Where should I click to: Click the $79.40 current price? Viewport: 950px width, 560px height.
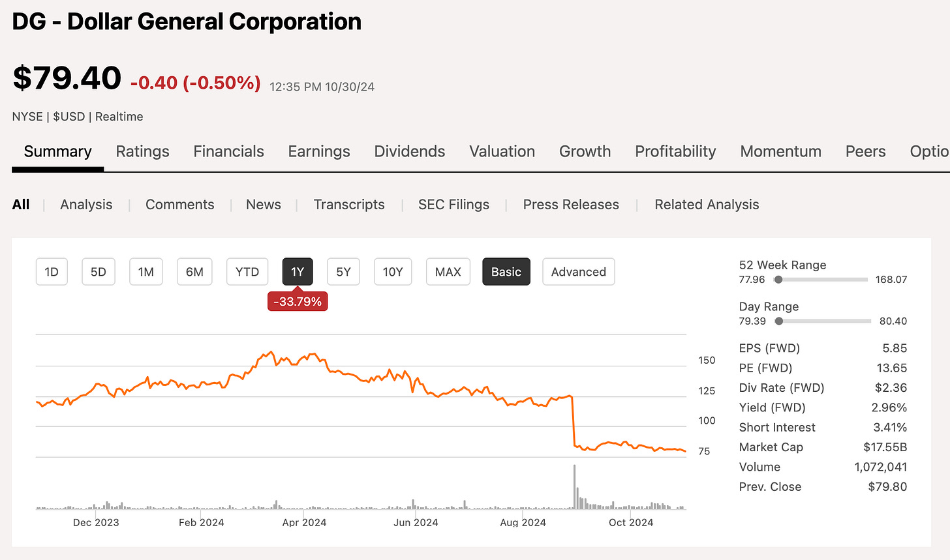[67, 78]
